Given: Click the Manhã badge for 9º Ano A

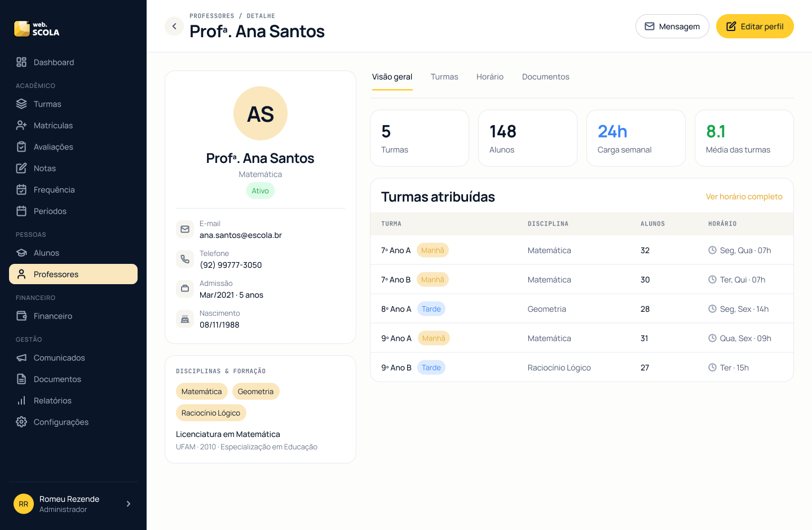Looking at the screenshot, I should click(434, 338).
